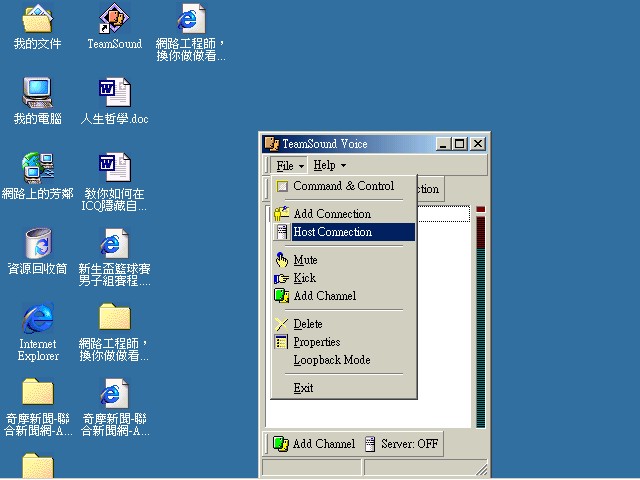Screen dimensions: 640x480
Task: Select the 人生哲學.doc Word file
Action: click(x=115, y=93)
